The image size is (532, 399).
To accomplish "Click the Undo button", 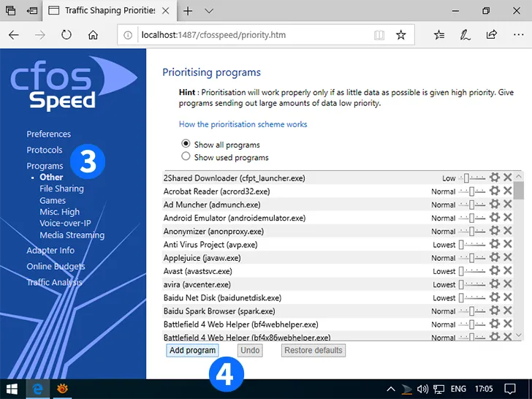I will point(250,350).
